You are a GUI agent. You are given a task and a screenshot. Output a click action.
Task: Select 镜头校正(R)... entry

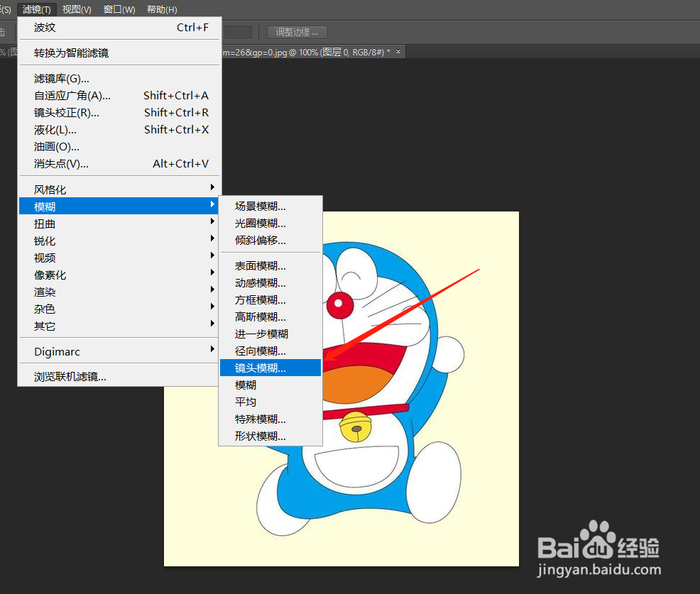point(119,112)
